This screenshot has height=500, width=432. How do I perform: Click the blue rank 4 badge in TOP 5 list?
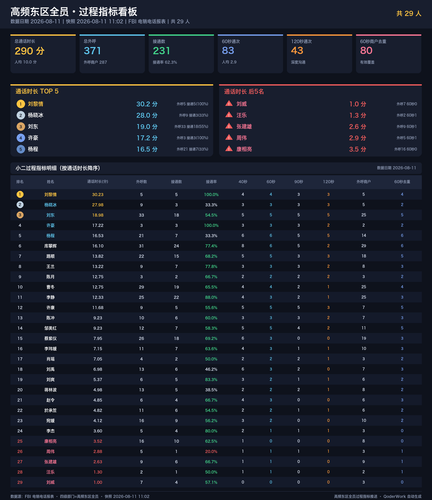coord(21,138)
